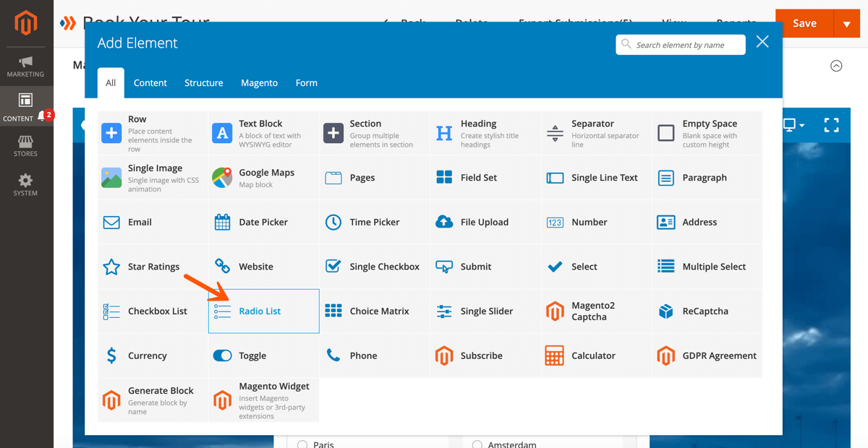Open the Save button dropdown arrow
This screenshot has width=868, height=448.
tap(846, 24)
